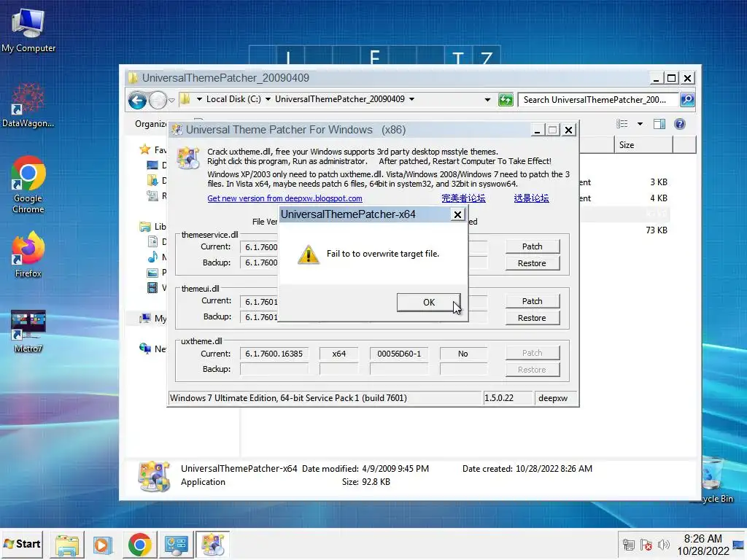This screenshot has width=747, height=560.
Task: Click uxtheme.dll x64 platform field
Action: 338,354
